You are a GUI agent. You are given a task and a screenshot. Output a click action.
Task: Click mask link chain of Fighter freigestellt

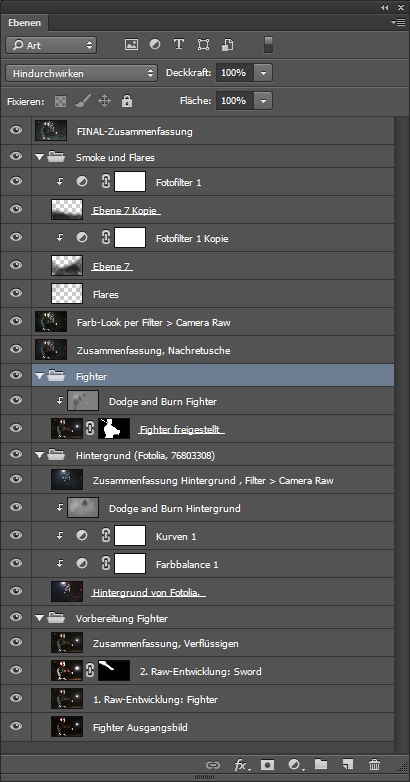(90, 428)
